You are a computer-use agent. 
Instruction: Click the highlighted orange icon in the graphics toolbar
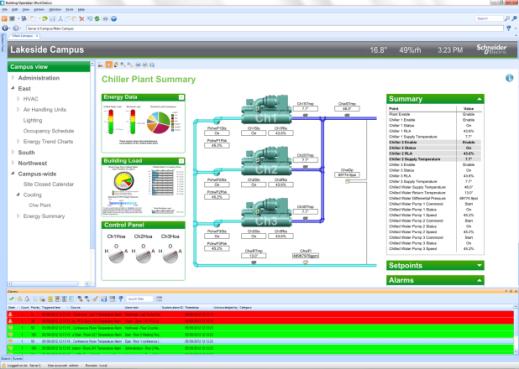[x=109, y=65]
